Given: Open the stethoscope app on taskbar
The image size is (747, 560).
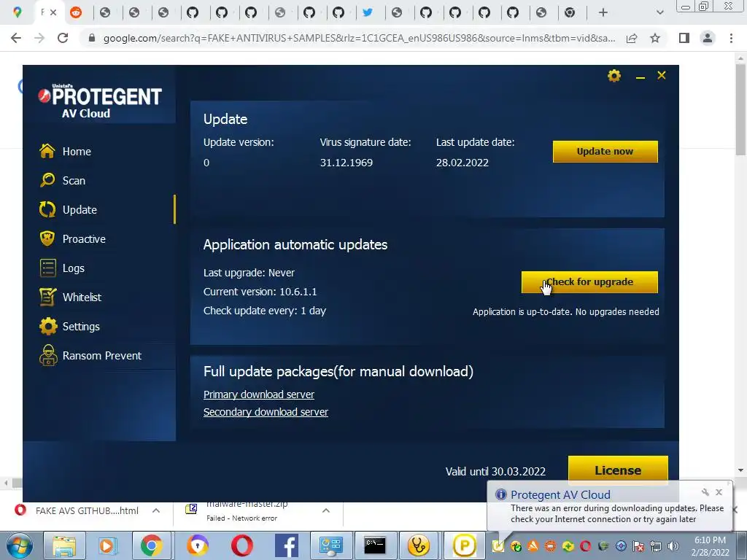Looking at the screenshot, I should click(419, 545).
